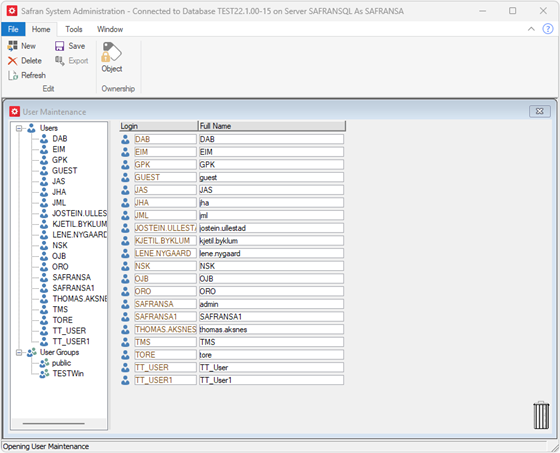Screen dimensions: 560x453
Task: Select EIM in the users tree
Action: click(x=59, y=149)
